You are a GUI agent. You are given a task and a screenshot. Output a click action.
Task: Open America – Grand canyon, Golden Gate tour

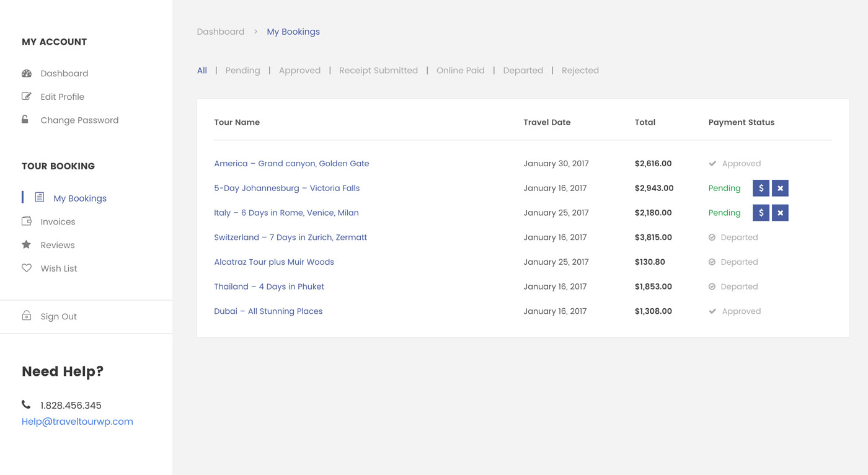point(291,164)
